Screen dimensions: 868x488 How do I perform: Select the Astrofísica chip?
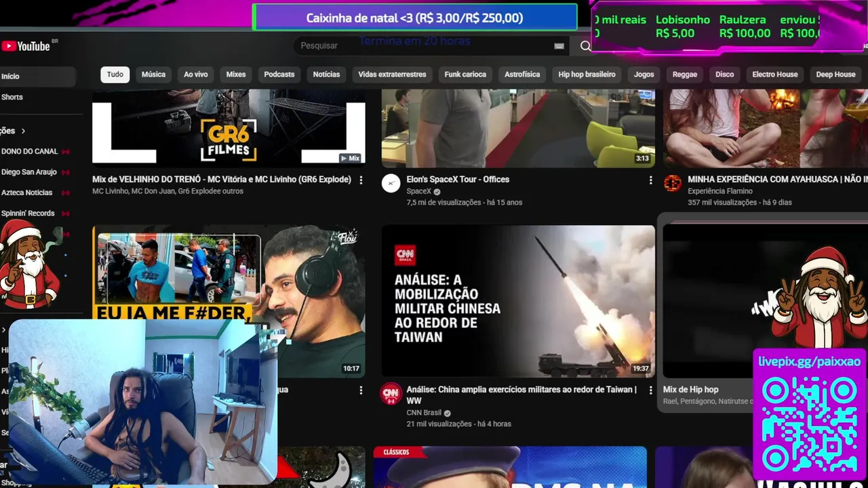tap(522, 75)
